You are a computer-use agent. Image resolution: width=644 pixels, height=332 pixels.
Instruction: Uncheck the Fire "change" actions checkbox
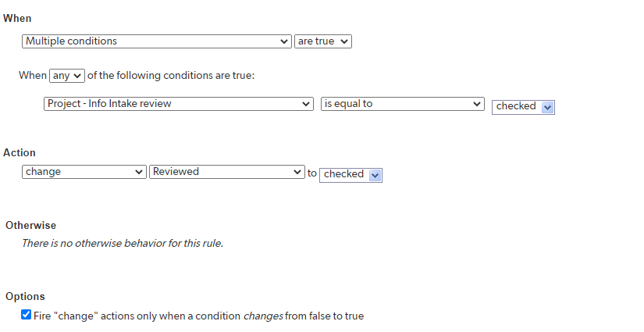(27, 315)
